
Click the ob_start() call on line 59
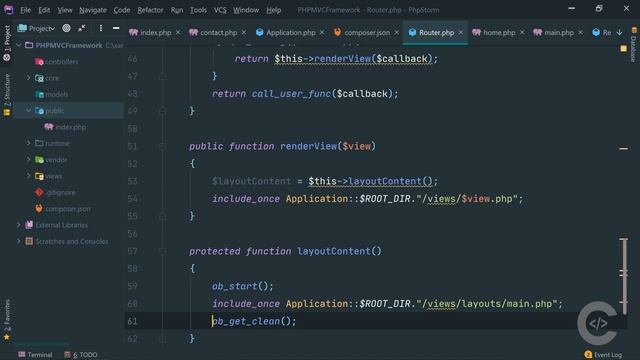tap(242, 286)
